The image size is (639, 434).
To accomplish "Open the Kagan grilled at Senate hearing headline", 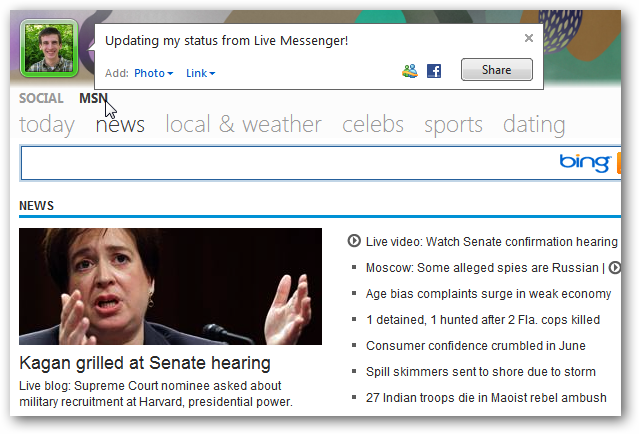I will 145,363.
